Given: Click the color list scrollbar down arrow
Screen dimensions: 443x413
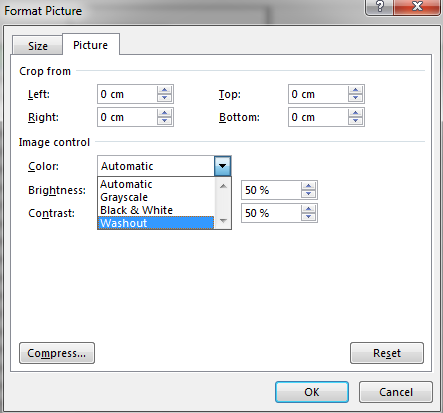Looking at the screenshot, I should (223, 221).
